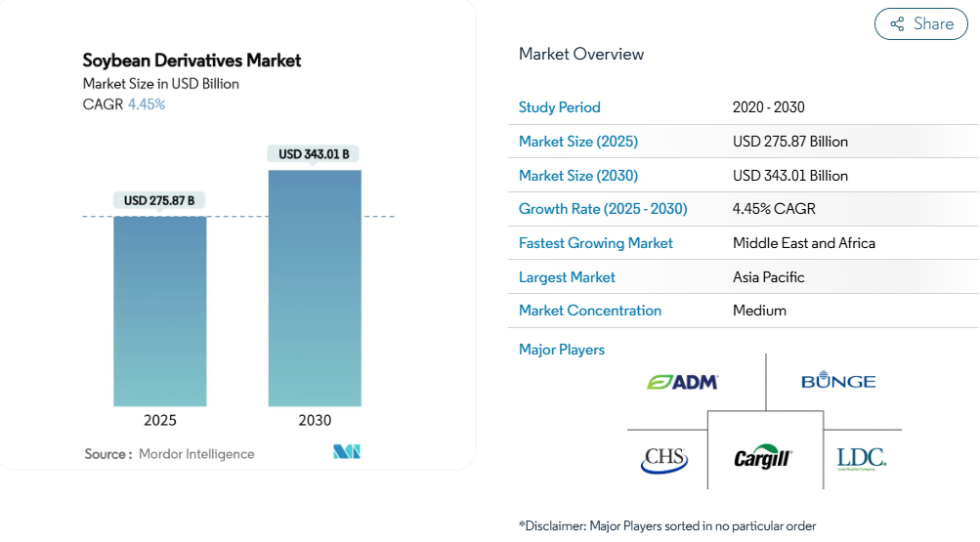Click the ADM company logo
This screenshot has height=542, width=980.
pos(682,381)
